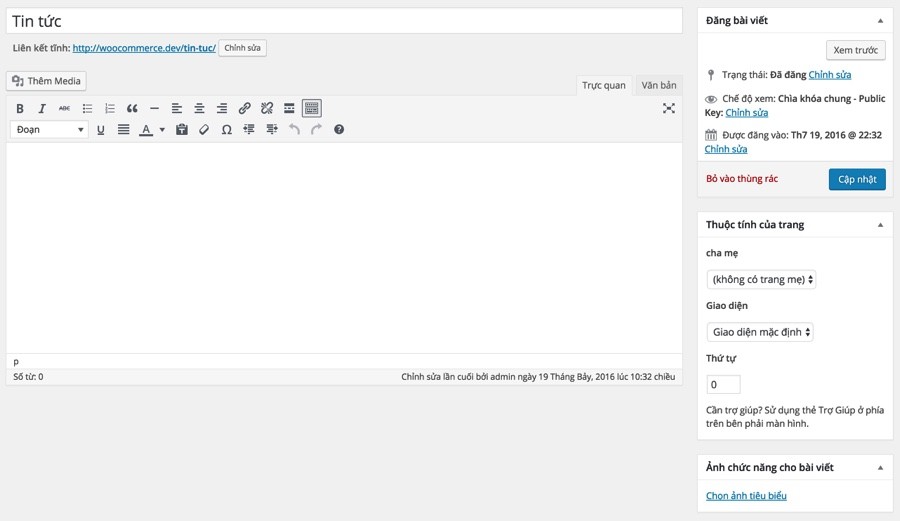
Task: Align text center
Action: point(199,108)
